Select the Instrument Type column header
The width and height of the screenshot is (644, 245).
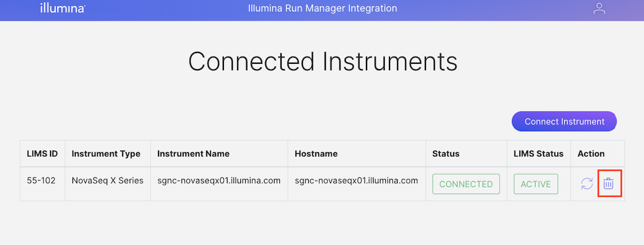106,153
